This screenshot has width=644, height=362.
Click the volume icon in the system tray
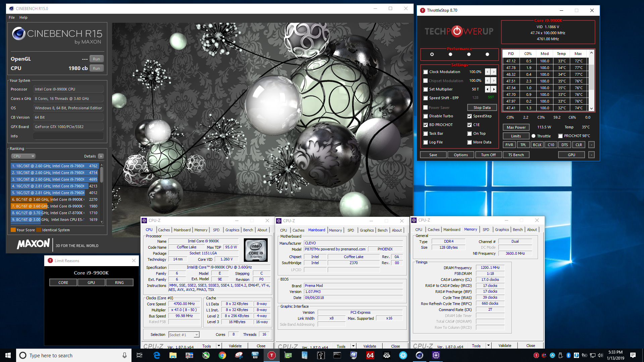point(600,355)
